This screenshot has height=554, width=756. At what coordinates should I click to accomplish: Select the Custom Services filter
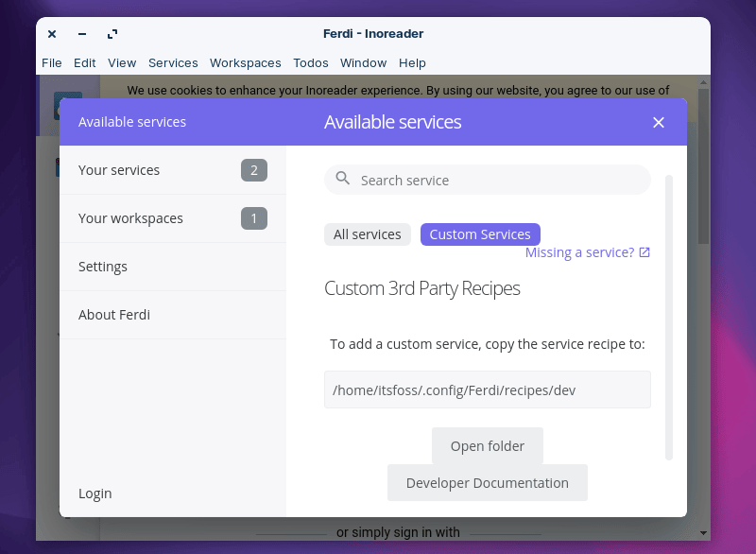[480, 234]
